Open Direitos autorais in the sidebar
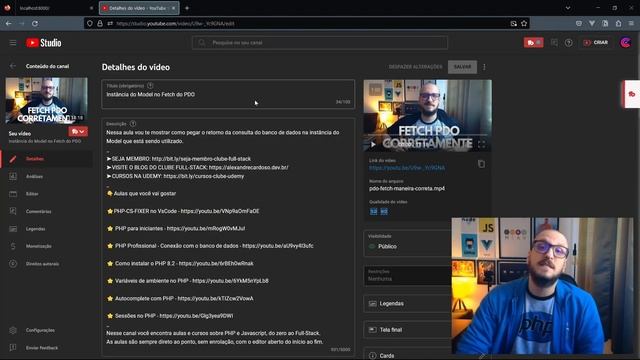The width and height of the screenshot is (640, 360). point(47,264)
